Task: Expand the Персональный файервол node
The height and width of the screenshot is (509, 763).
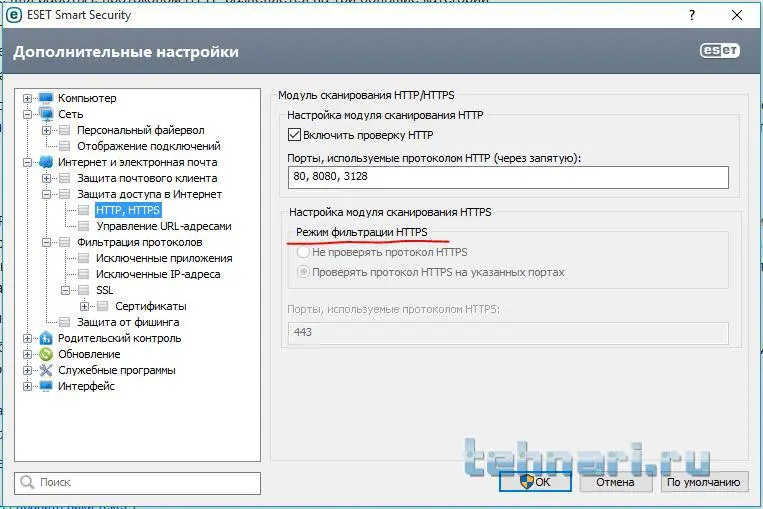Action: click(46, 130)
